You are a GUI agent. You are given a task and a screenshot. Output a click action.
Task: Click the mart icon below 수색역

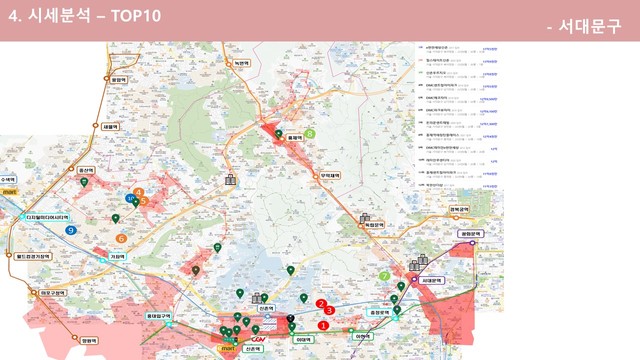(x=9, y=192)
